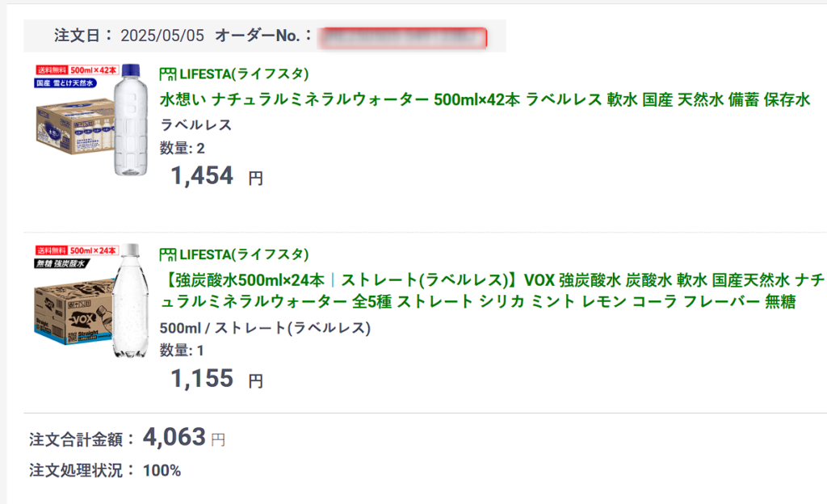Click the shop icon beside the second LIFESTA
Viewport: 827px width, 504px height.
pyautogui.click(x=168, y=255)
